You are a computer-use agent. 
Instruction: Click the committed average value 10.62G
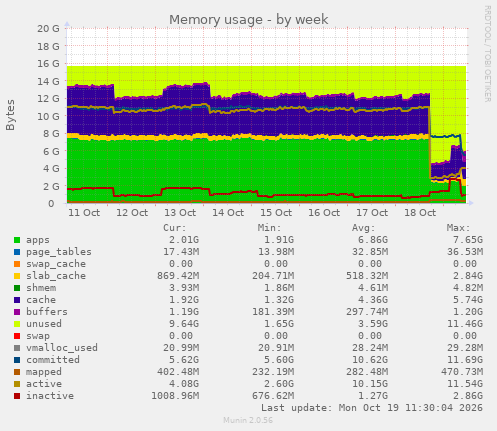(x=370, y=360)
